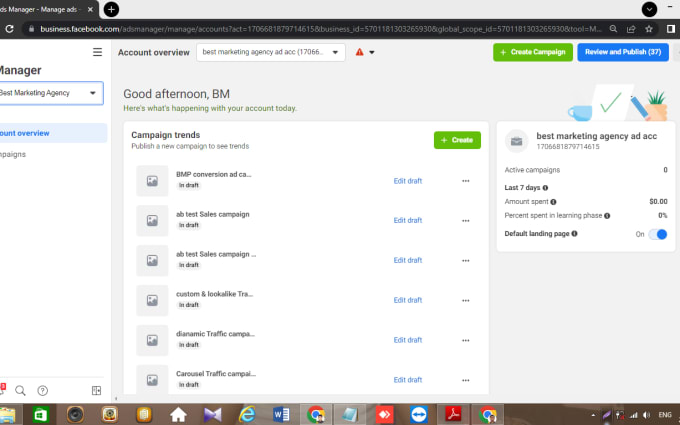The width and height of the screenshot is (680, 425).
Task: Reload the page with refresh icon
Action: 9,29
